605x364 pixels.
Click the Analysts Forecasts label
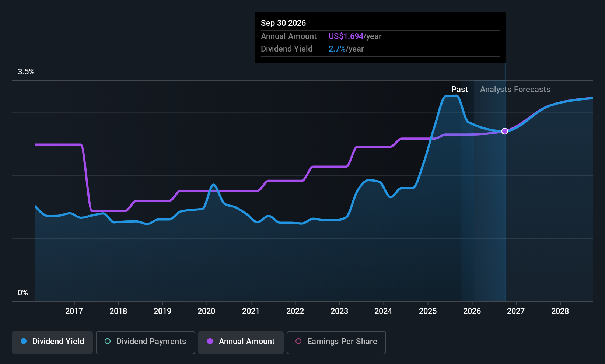[515, 90]
